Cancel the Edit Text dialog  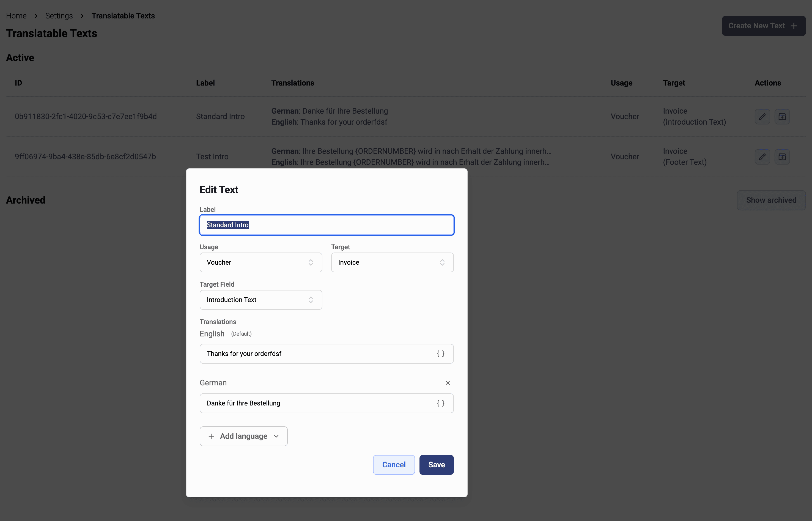pos(394,465)
